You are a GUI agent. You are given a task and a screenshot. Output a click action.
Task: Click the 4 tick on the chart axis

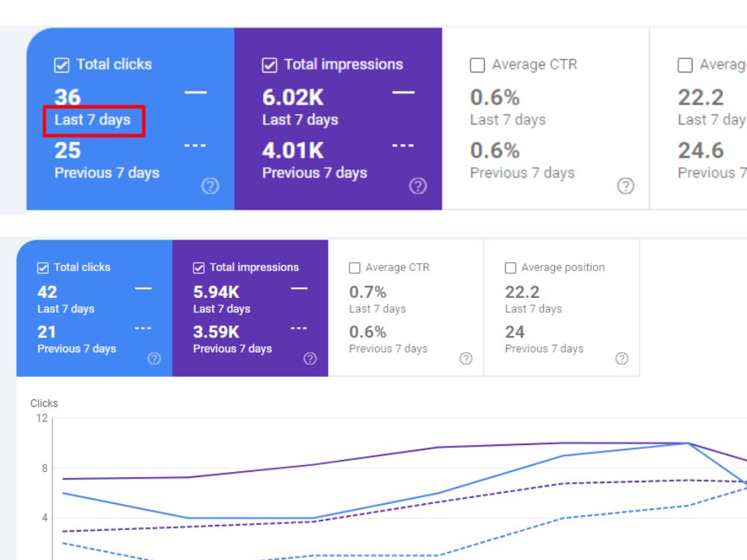pyautogui.click(x=45, y=517)
